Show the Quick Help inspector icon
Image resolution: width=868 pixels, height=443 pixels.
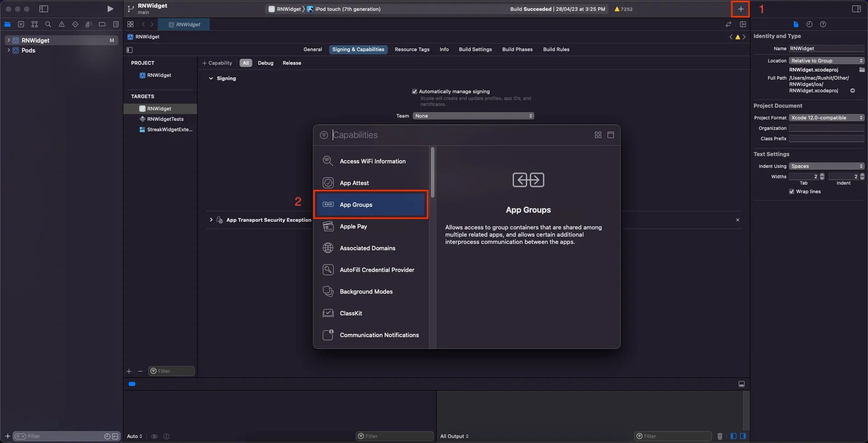point(823,24)
